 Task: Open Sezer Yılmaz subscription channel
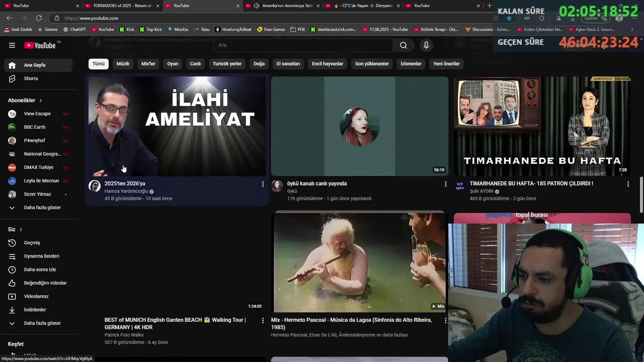tap(38, 194)
